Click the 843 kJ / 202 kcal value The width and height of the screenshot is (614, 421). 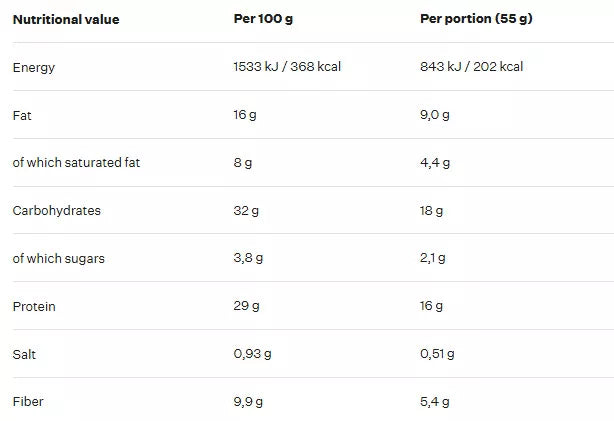coord(472,67)
